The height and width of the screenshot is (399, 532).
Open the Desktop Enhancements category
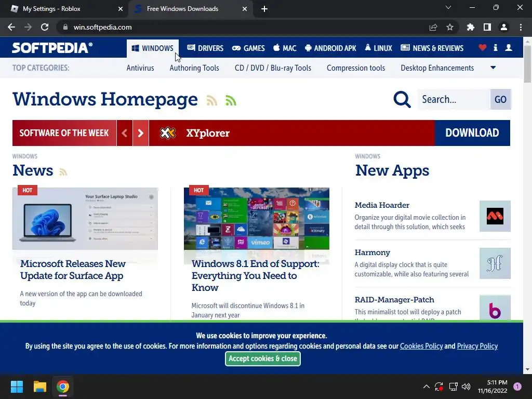coord(437,68)
